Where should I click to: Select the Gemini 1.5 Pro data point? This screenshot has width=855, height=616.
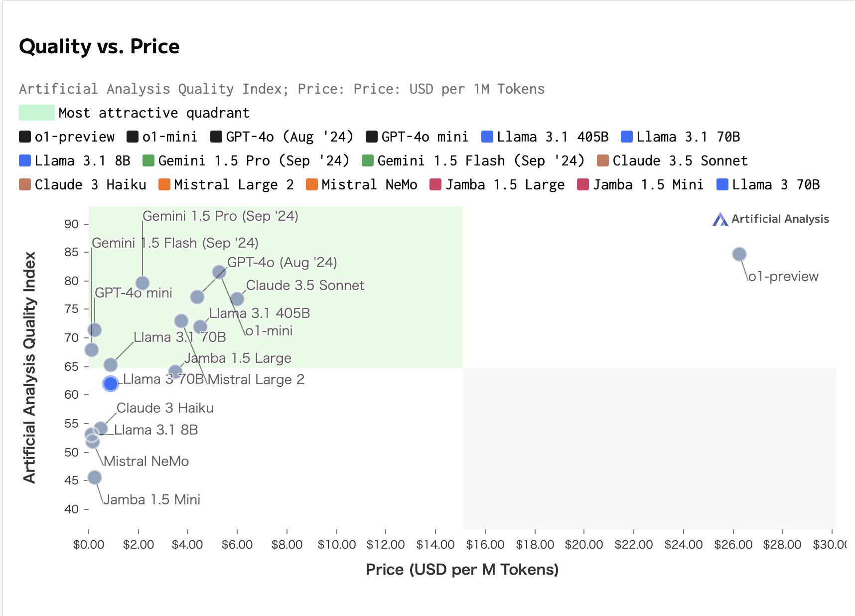(x=142, y=283)
